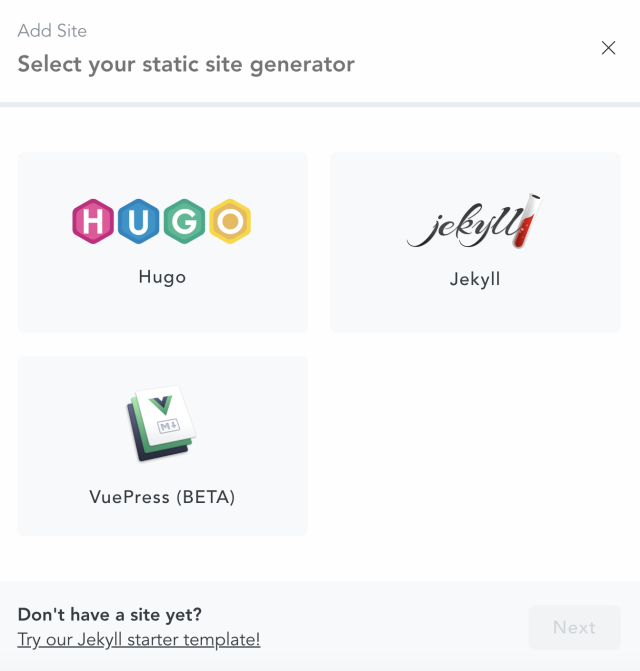This screenshot has height=671, width=640.
Task: Select Jekyll by its text label
Action: (475, 279)
